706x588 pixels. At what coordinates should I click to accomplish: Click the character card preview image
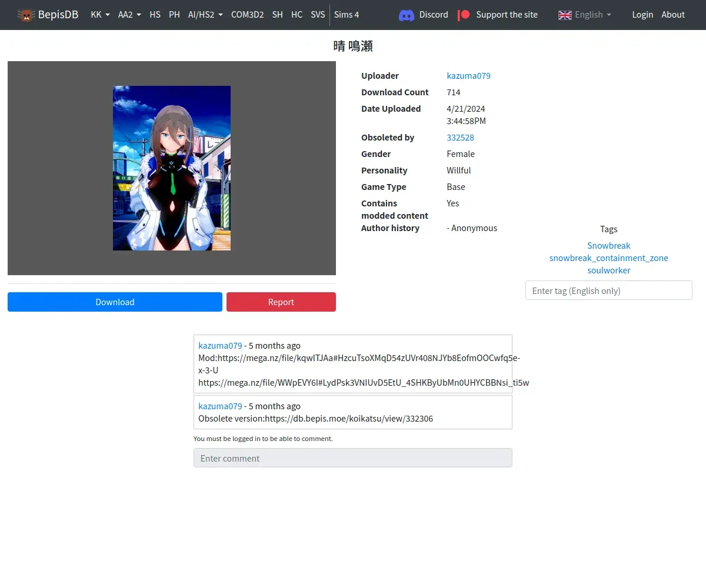(x=172, y=168)
